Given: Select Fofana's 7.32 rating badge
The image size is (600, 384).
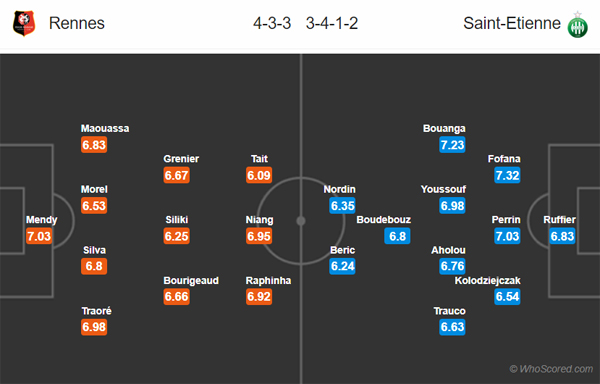Looking at the screenshot, I should [x=507, y=175].
